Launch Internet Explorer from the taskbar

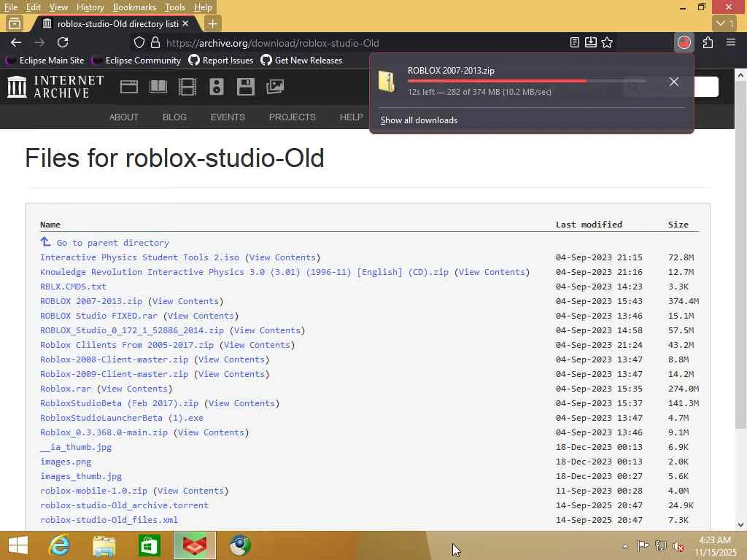pyautogui.click(x=59, y=545)
